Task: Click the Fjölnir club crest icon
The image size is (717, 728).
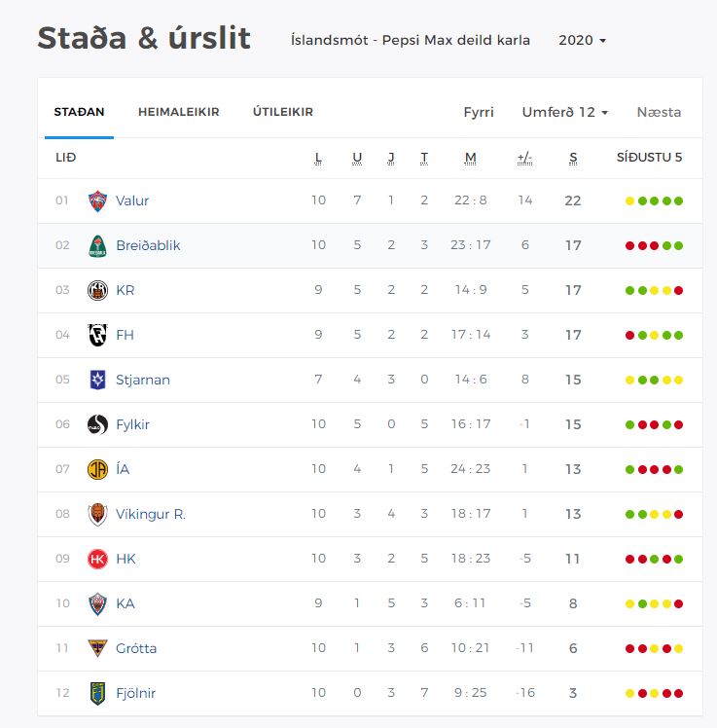Action: (97, 693)
